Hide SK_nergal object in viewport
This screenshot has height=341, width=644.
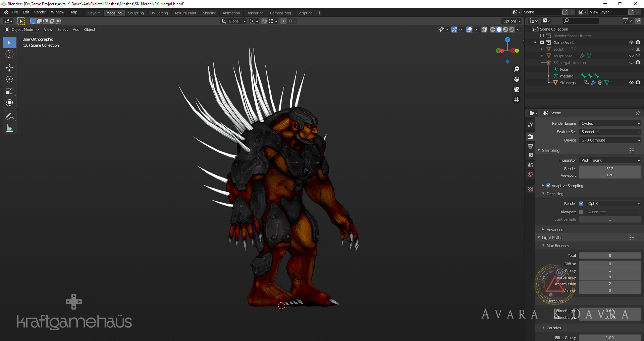[x=631, y=82]
